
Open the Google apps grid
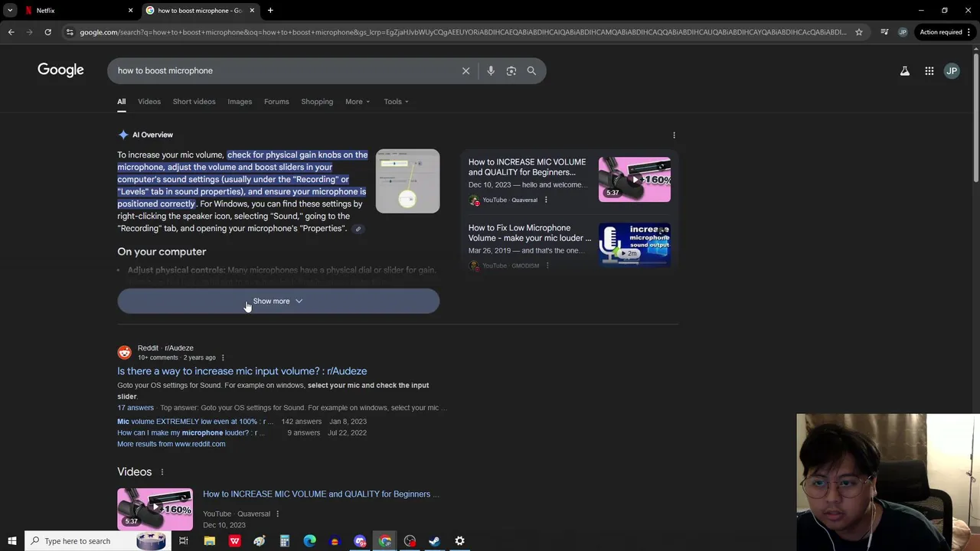[929, 70]
